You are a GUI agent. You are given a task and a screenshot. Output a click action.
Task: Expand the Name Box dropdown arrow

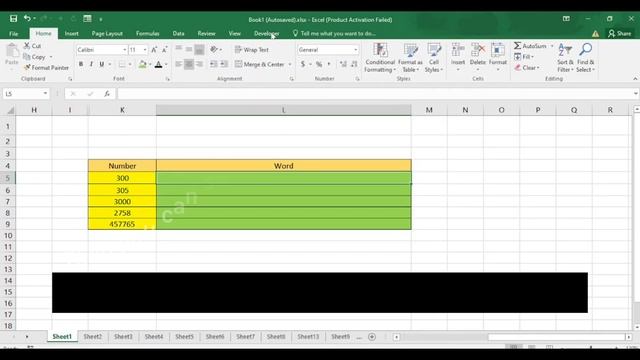coord(45,94)
